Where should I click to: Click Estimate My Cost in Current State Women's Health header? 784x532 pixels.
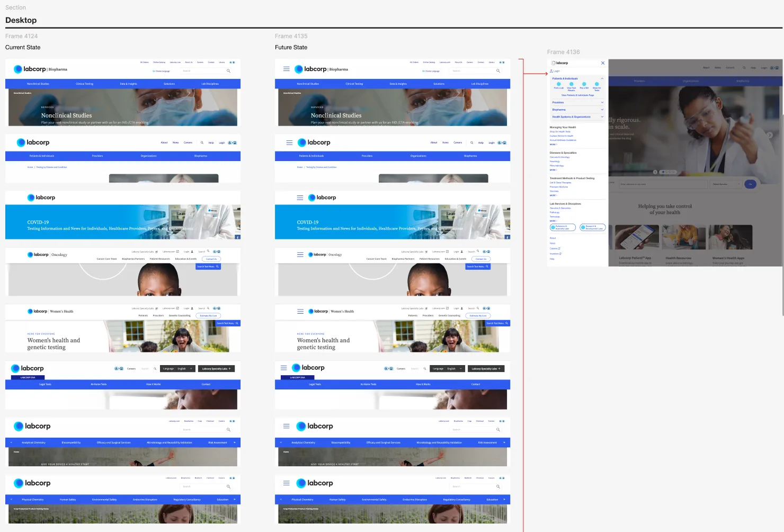coord(208,315)
